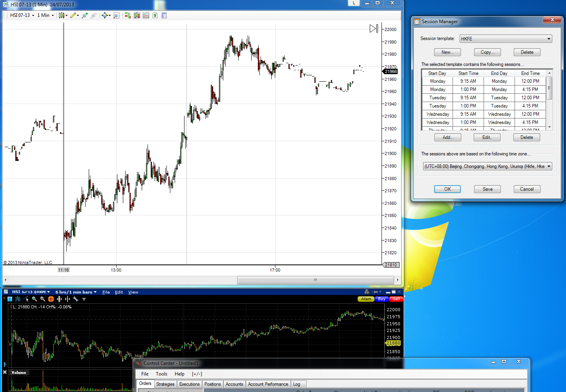
Task: Open the chart style candlestick icon
Action: tap(63, 15)
